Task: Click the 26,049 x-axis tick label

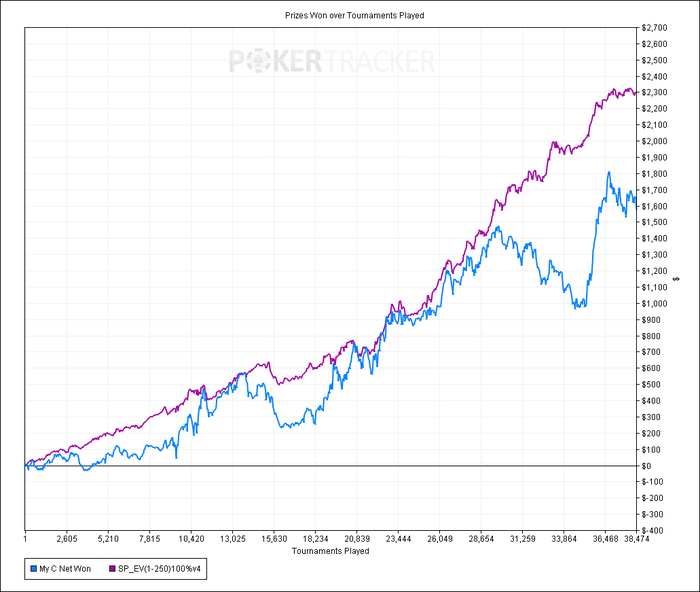Action: point(440,539)
